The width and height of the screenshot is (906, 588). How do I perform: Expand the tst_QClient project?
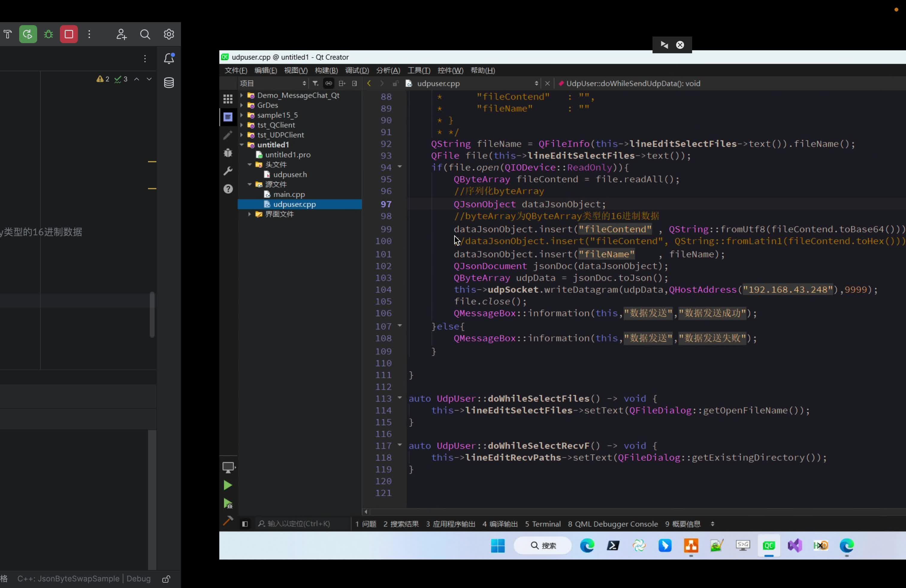241,125
